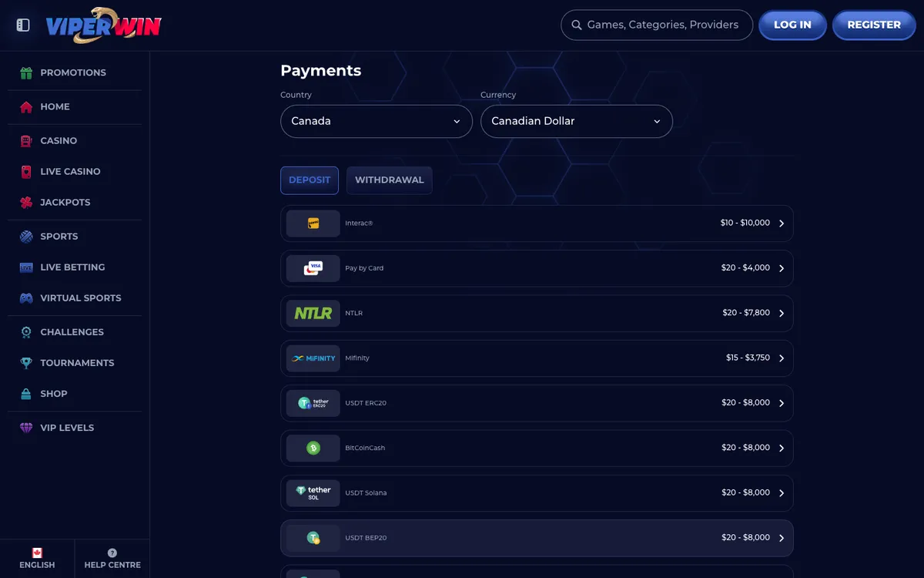
Task: Click the $15 - $3,750 limit text
Action: [x=748, y=358]
